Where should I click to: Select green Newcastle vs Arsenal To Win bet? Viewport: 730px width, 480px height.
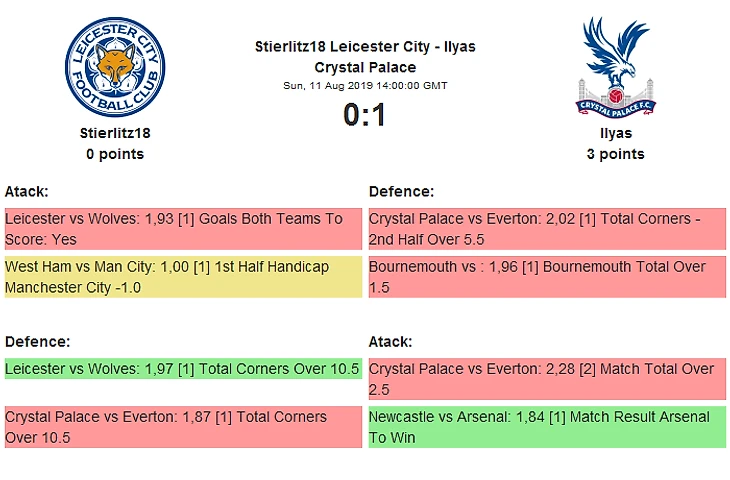point(547,427)
